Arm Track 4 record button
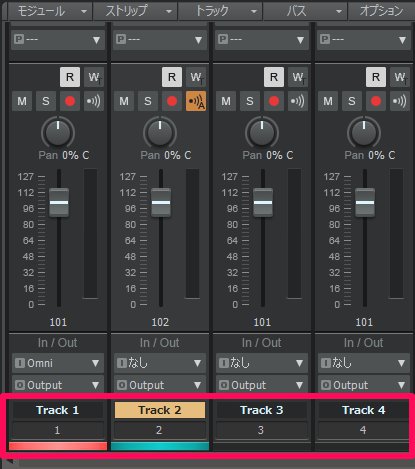Viewport: 415px width, 469px height. click(x=376, y=101)
